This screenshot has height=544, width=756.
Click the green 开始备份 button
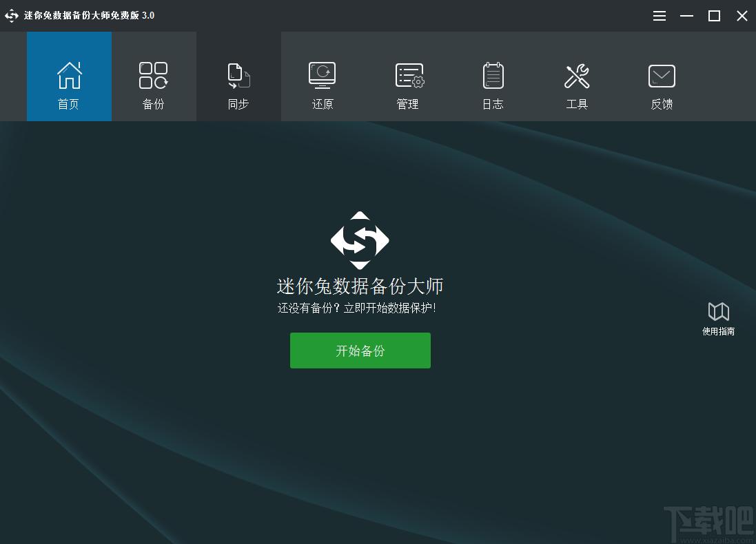point(360,351)
